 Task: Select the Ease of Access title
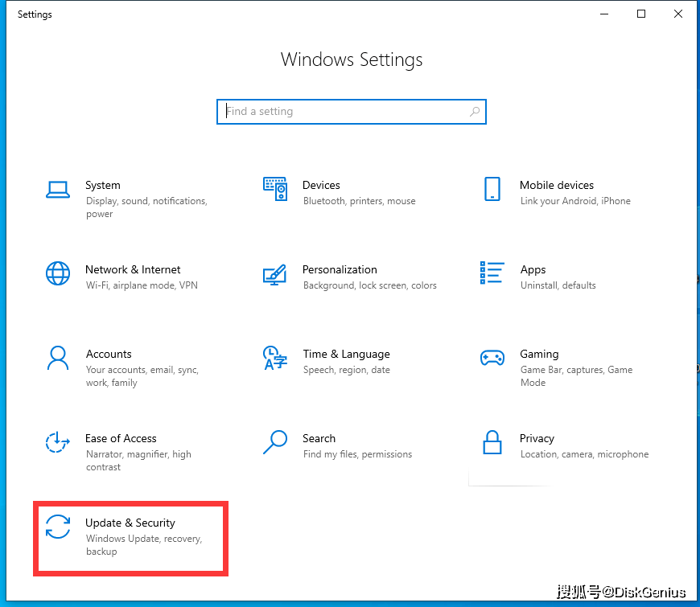[x=121, y=438]
